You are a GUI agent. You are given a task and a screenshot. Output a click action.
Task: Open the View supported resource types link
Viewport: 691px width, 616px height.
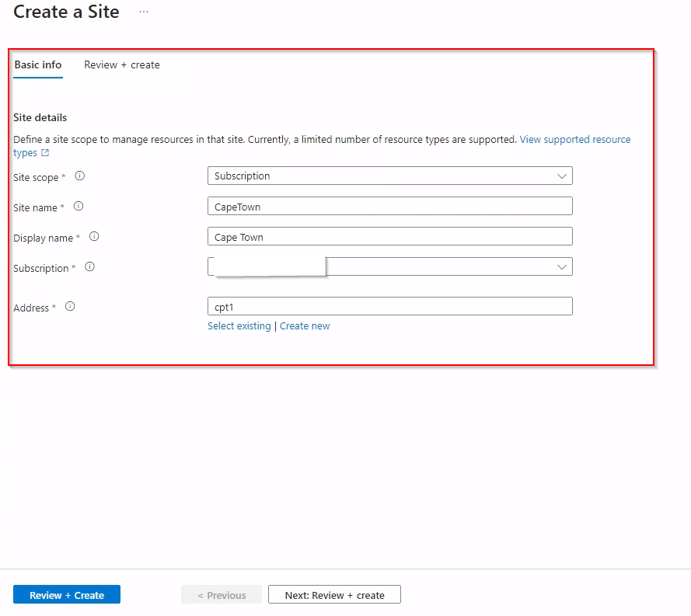574,140
